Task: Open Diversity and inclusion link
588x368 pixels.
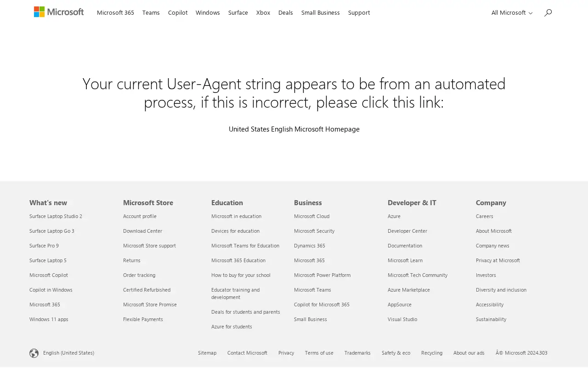Action: (x=501, y=290)
